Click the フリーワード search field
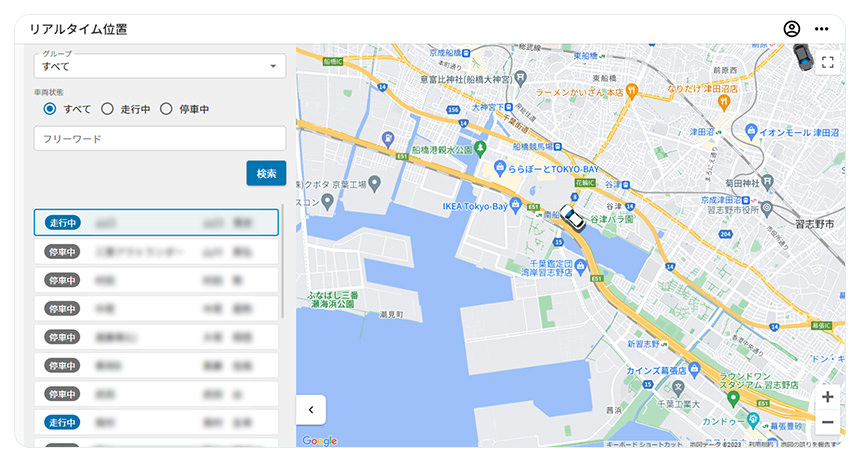Viewport: 860px width, 462px height. (x=160, y=138)
